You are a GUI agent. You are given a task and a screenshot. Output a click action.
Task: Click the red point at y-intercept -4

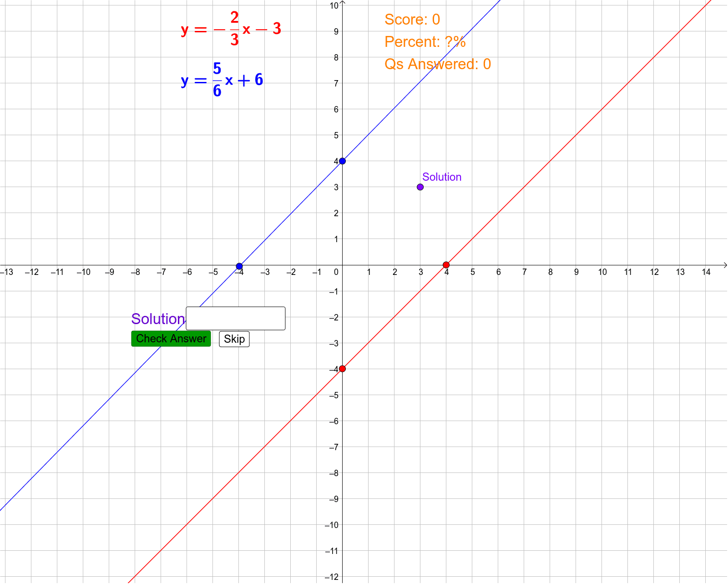point(342,368)
